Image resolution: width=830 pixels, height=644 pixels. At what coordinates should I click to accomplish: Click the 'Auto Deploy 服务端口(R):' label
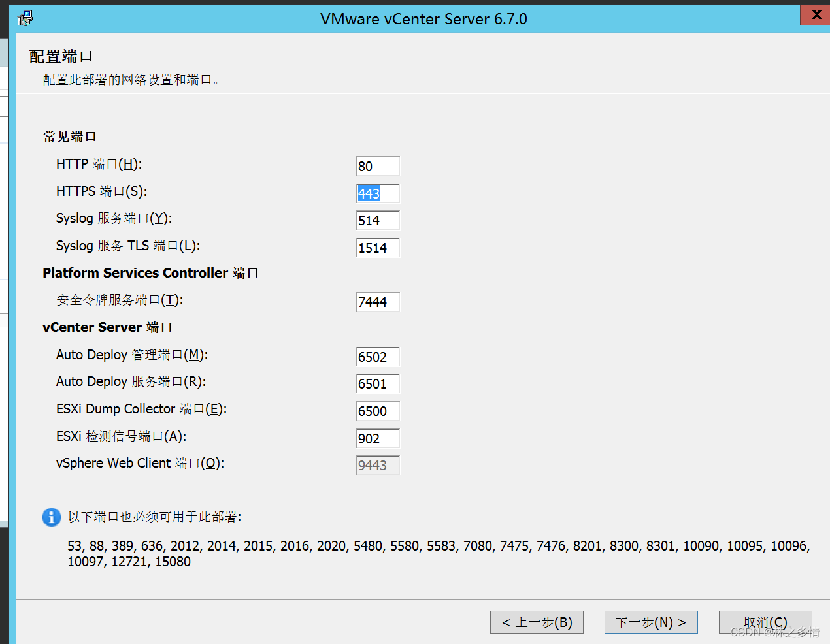(131, 381)
